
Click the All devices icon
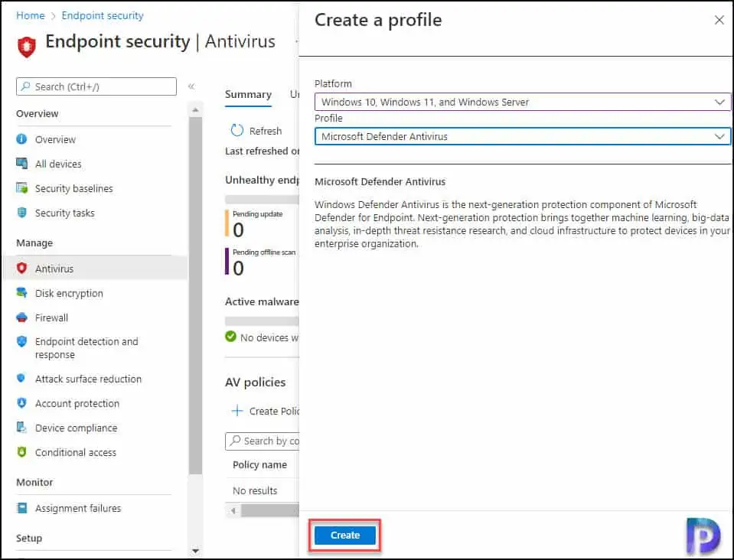point(21,163)
